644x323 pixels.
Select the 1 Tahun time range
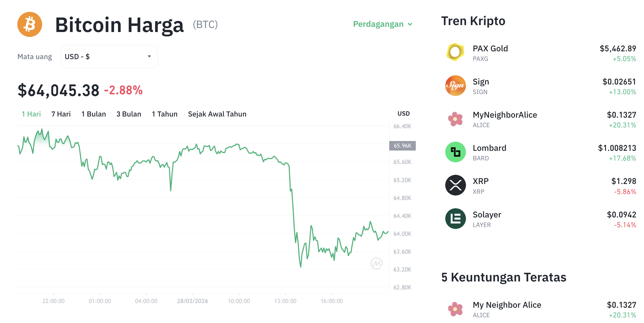[x=164, y=114]
